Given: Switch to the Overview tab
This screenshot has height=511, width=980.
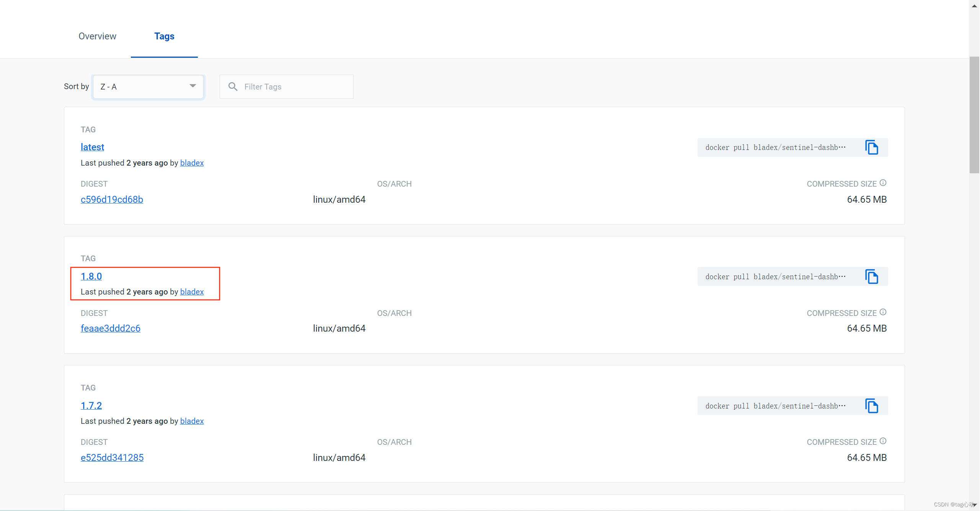Looking at the screenshot, I should point(97,36).
